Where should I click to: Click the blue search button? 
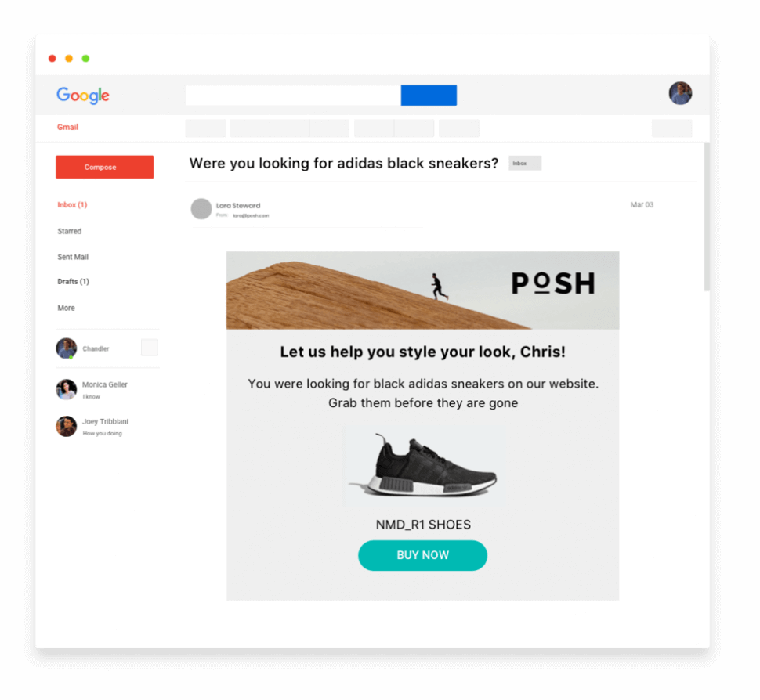[x=429, y=96]
